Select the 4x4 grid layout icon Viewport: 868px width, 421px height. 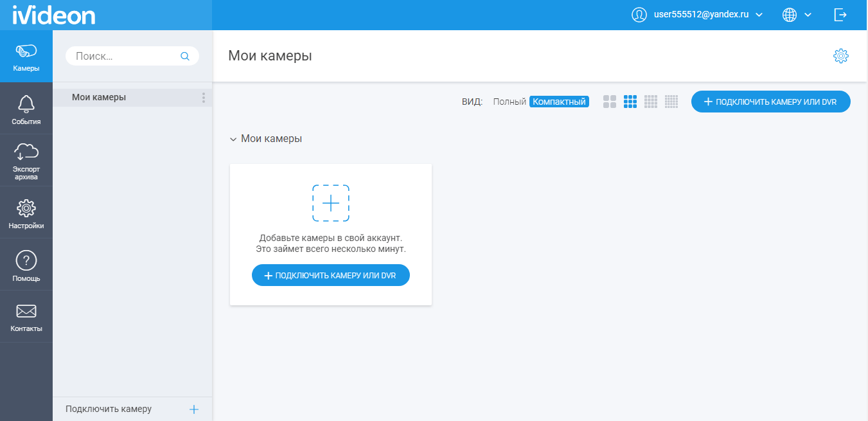[x=651, y=102]
